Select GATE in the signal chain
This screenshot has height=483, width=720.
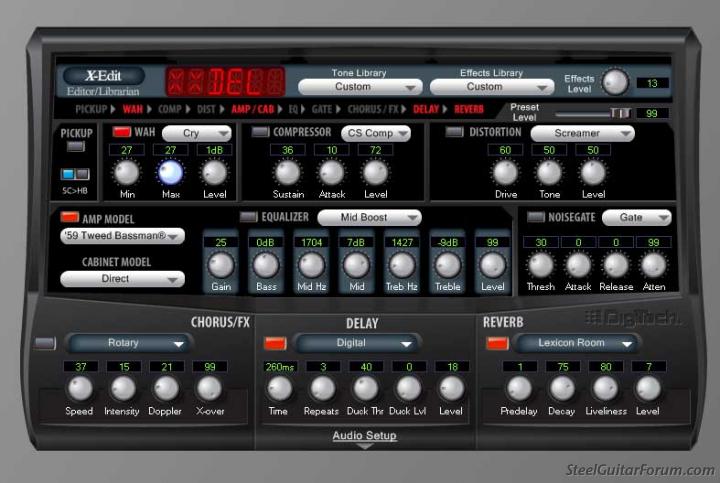click(322, 109)
